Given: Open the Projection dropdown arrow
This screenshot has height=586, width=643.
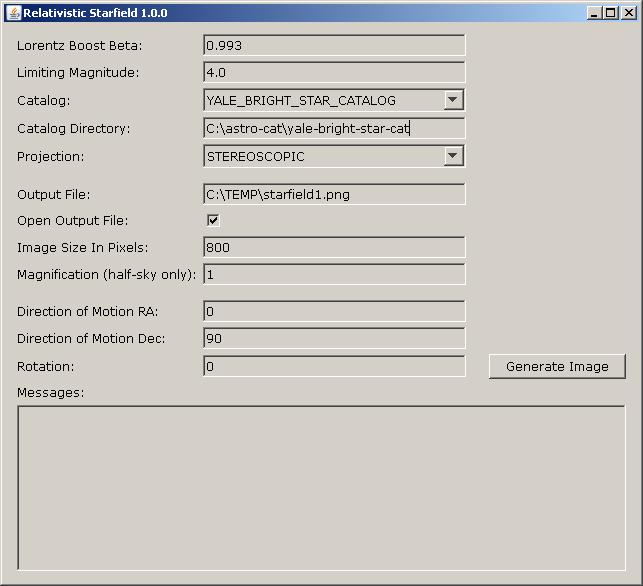Looking at the screenshot, I should (454, 156).
